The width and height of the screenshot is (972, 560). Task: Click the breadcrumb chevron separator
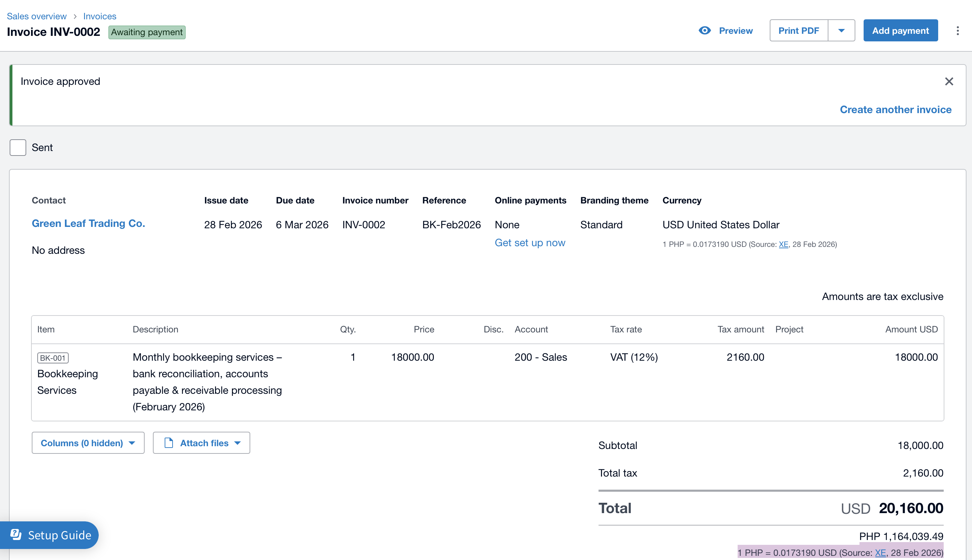point(75,17)
